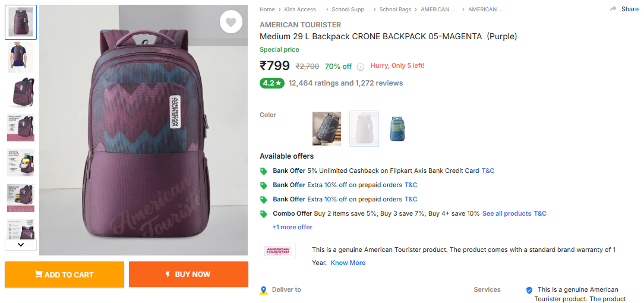Open the Know More warranty link
Viewport: 644px width, 303px height.
click(348, 263)
